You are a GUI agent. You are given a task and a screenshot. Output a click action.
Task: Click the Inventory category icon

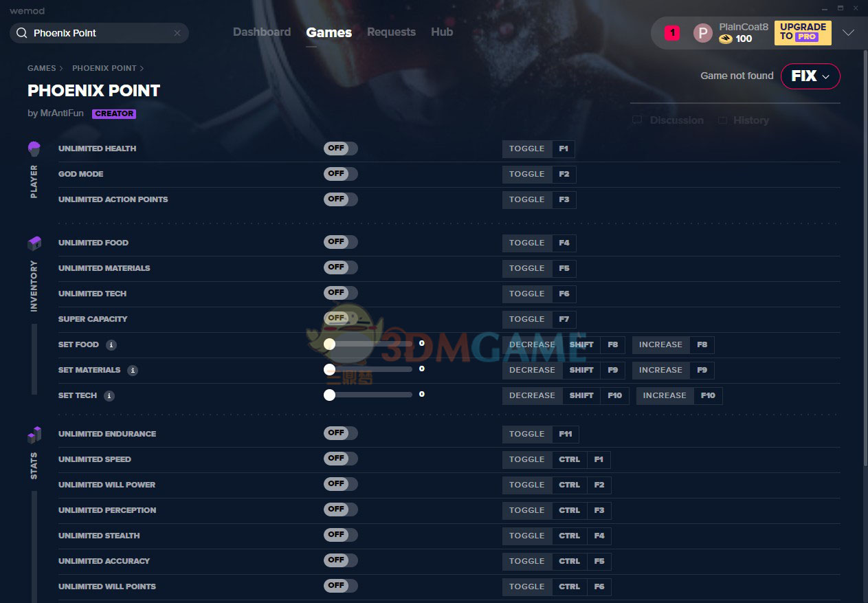point(34,243)
